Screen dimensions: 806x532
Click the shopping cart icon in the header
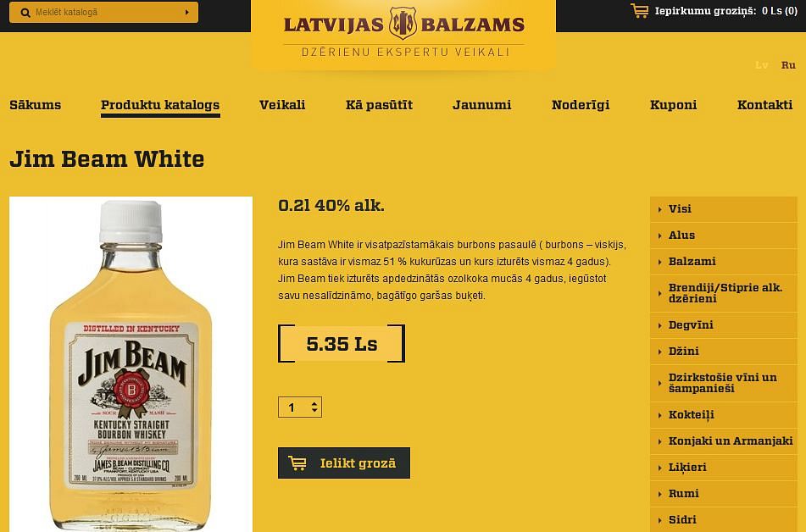639,11
